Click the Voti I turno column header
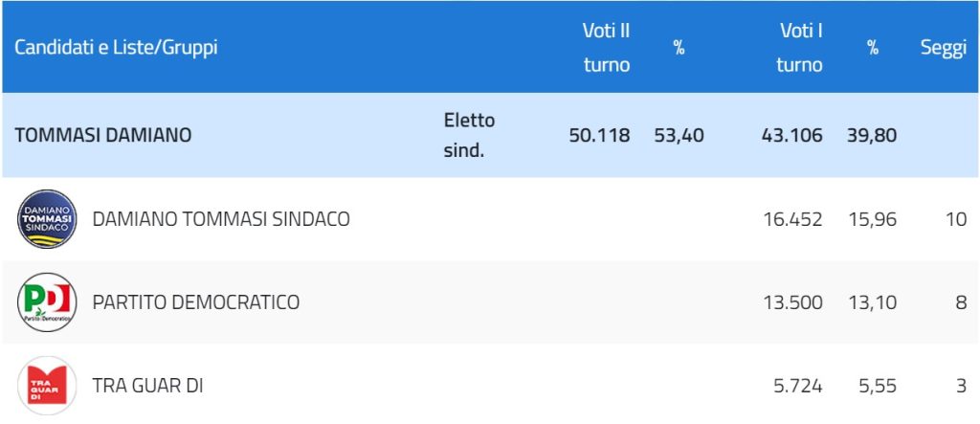 pyautogui.click(x=800, y=48)
